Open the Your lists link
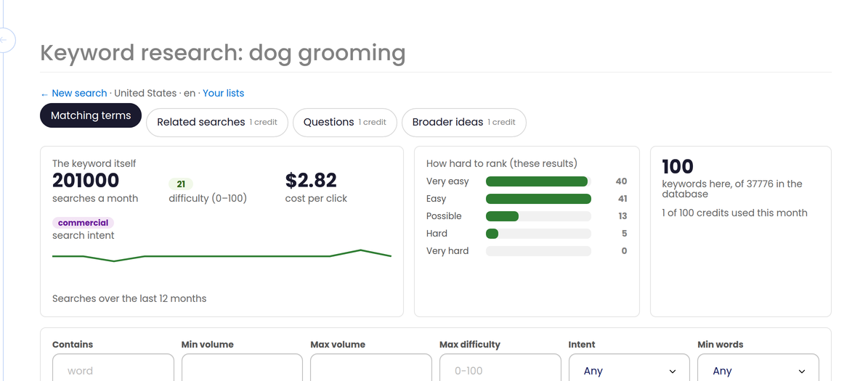This screenshot has height=381, width=868. 223,93
